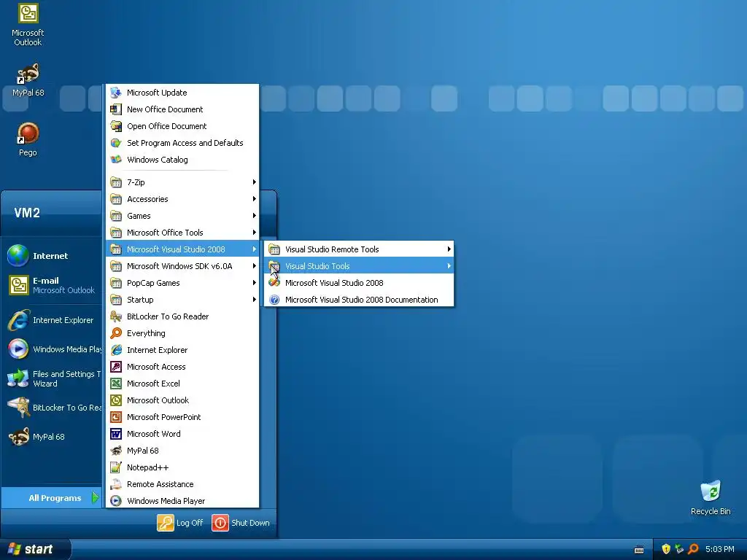Image resolution: width=747 pixels, height=560 pixels.
Task: Select the highlighted Microsoft Visual Studio 2008 folder
Action: click(183, 249)
